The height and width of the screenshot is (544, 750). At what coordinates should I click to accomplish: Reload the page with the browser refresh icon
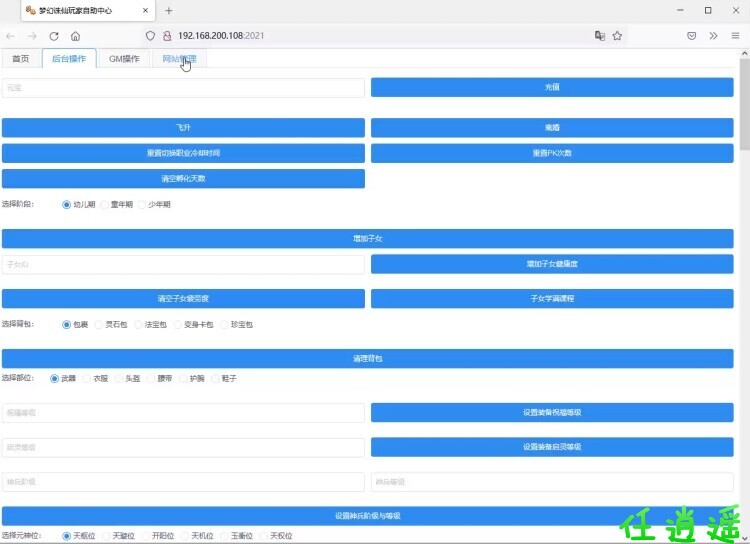[x=54, y=35]
